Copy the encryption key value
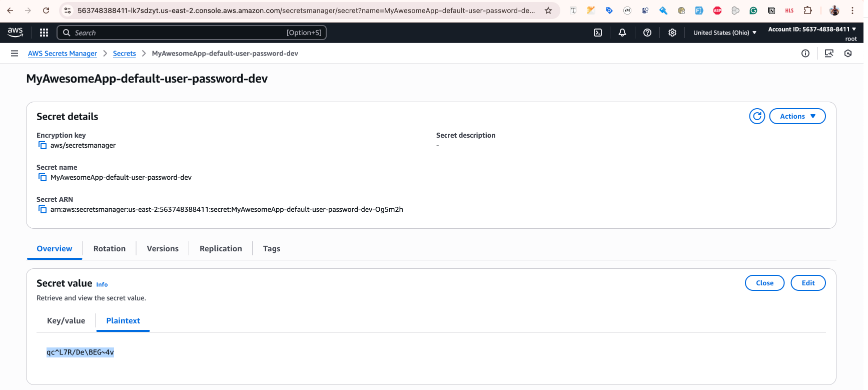The width and height of the screenshot is (868, 390). coord(43,145)
